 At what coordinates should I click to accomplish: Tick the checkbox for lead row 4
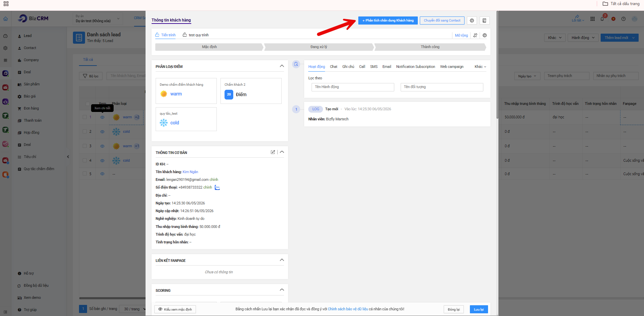[x=85, y=160]
